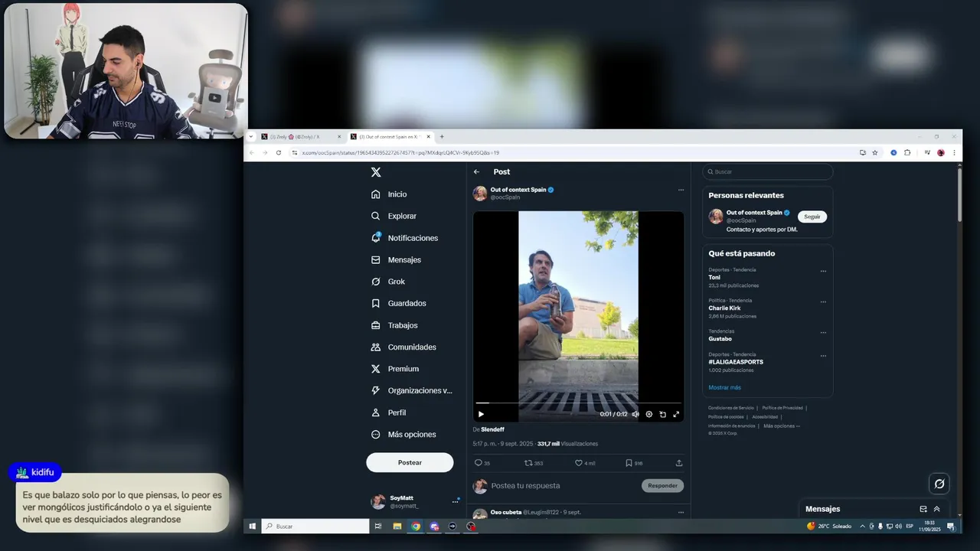Open Guardados bookmarks in the sidebar
This screenshot has width=980, height=551.
(x=399, y=303)
